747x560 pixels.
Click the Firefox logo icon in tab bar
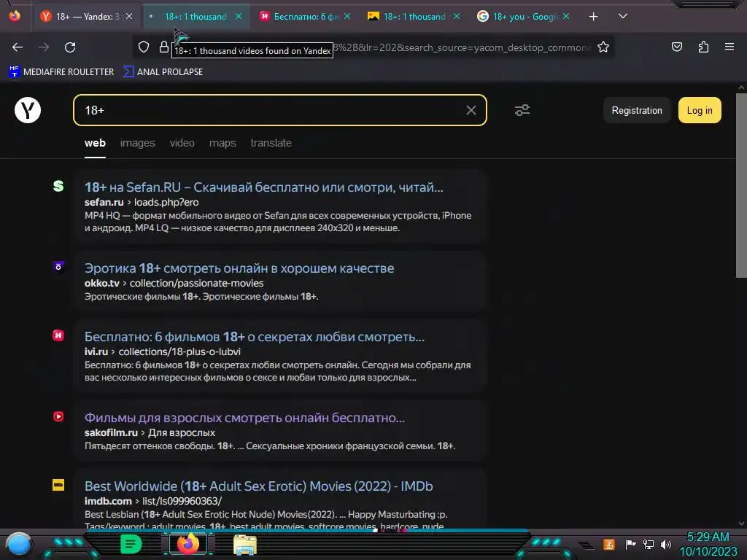tap(15, 16)
